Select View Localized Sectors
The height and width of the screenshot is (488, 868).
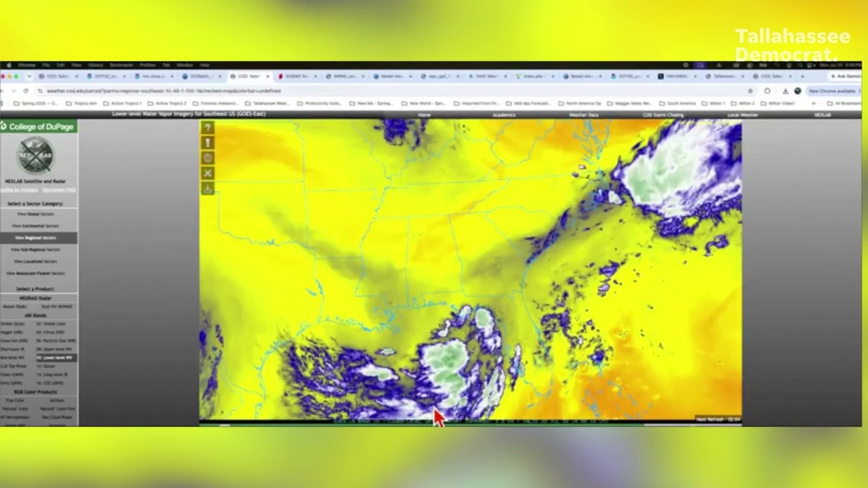(x=35, y=262)
